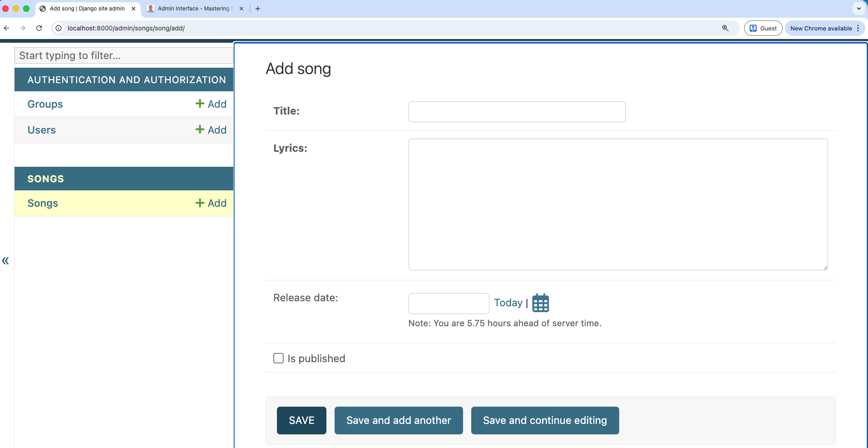
Task: Open the release date calendar picker icon
Action: (x=540, y=303)
